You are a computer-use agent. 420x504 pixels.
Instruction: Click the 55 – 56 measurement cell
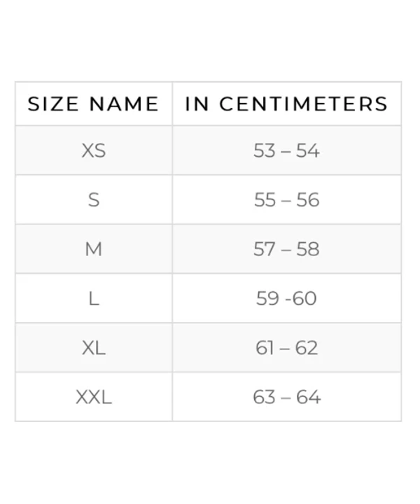(x=286, y=200)
